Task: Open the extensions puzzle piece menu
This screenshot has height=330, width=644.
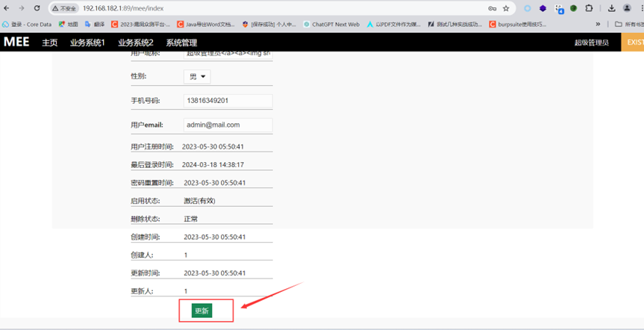Action: coord(589,8)
